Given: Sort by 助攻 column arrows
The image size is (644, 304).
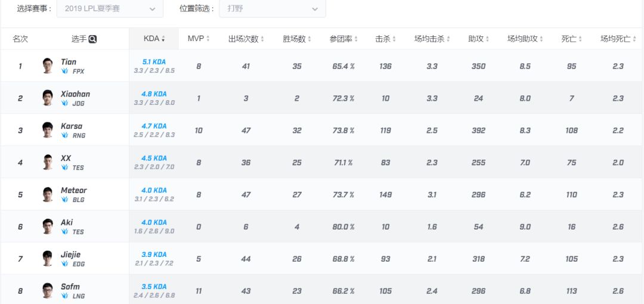Looking at the screenshot, I should pyautogui.click(x=487, y=39).
